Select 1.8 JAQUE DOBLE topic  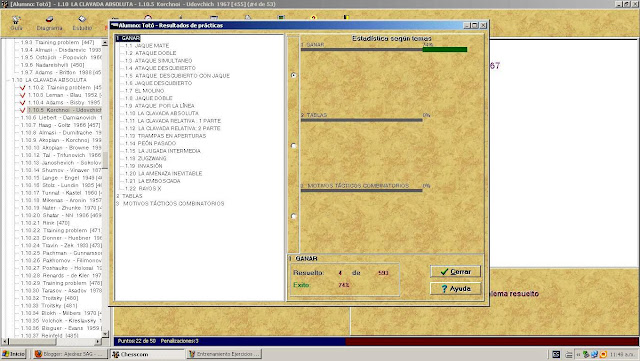(149, 98)
